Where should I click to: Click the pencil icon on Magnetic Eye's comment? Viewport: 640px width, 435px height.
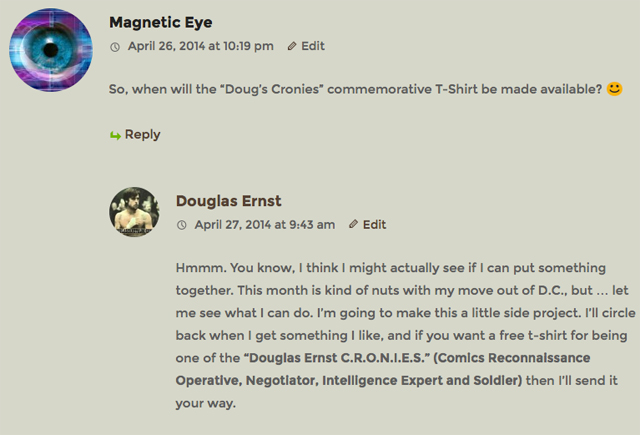pos(291,46)
